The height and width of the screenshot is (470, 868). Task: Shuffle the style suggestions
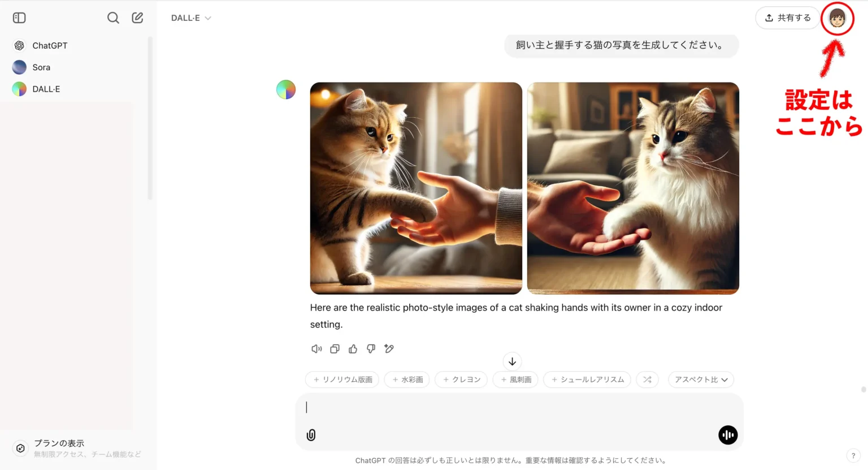pos(647,380)
